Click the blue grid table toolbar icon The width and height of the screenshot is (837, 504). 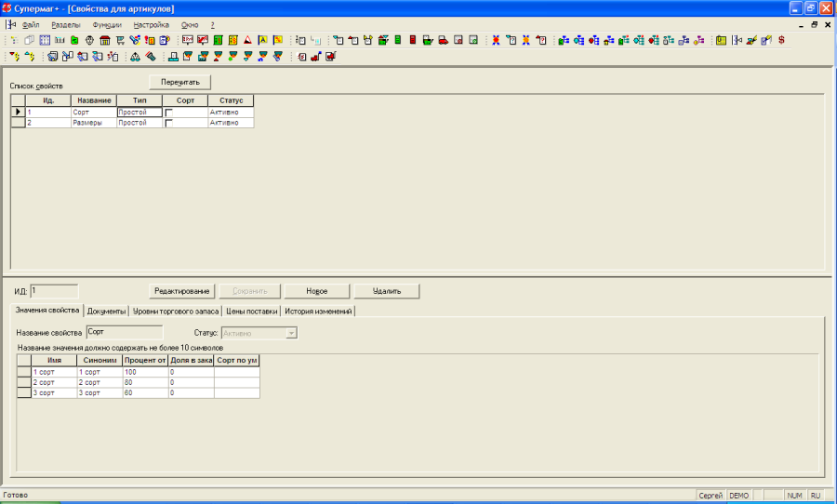click(45, 40)
